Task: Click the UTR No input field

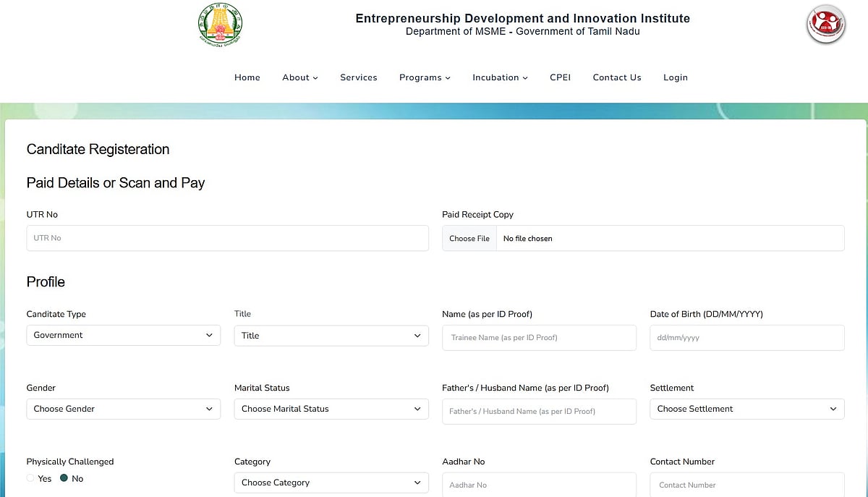Action: [227, 238]
